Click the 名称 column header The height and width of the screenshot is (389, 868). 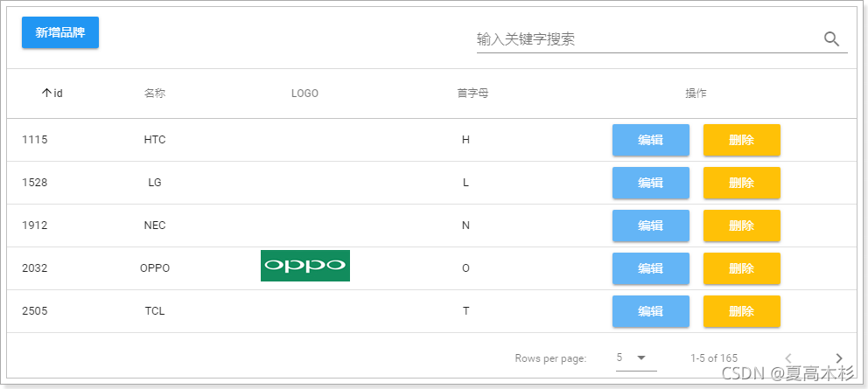point(155,94)
